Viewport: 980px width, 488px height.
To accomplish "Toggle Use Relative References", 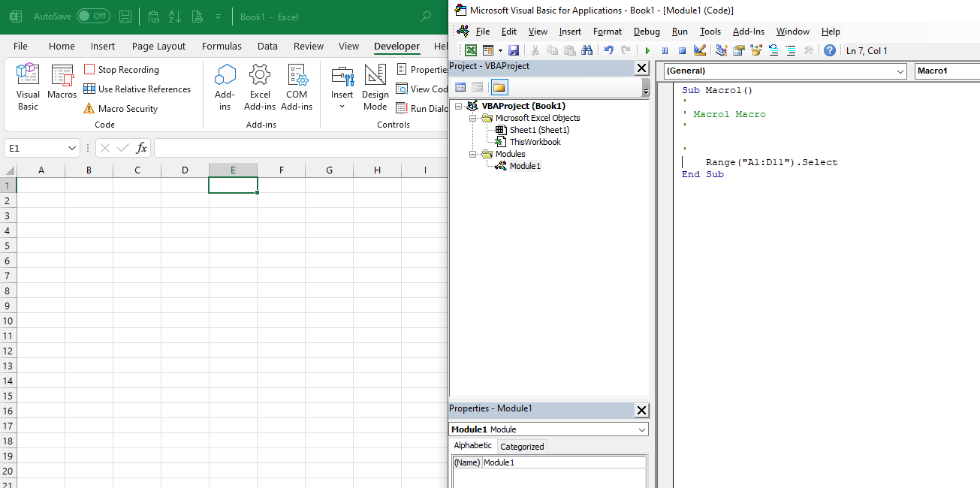I will tap(138, 89).
